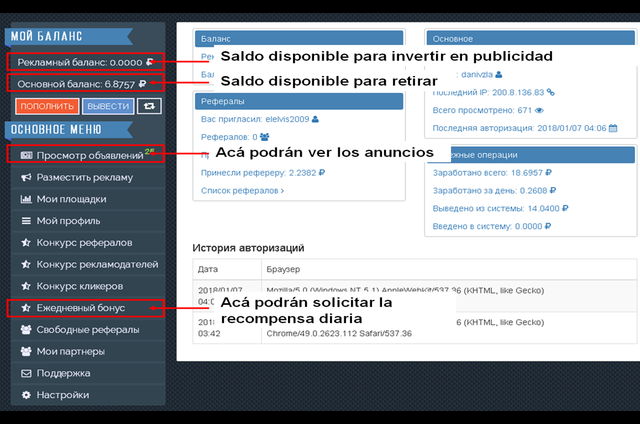Open Конкурс рекламодателей menu item
This screenshot has width=640, height=424.
[x=88, y=264]
